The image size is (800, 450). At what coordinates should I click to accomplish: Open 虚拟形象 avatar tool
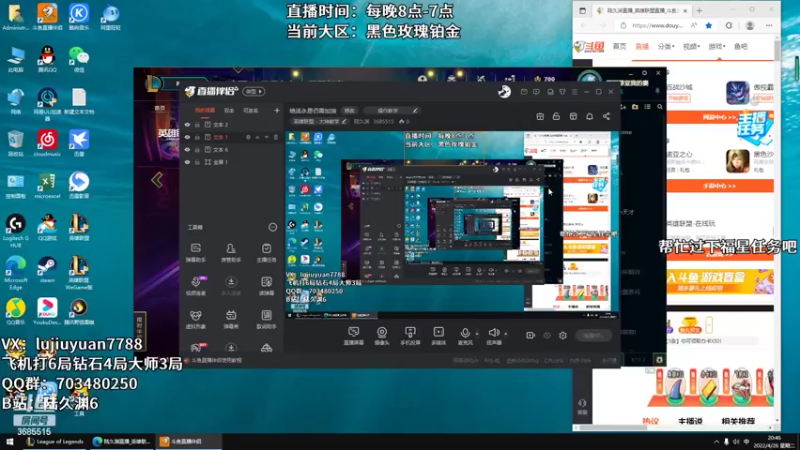[x=195, y=319]
